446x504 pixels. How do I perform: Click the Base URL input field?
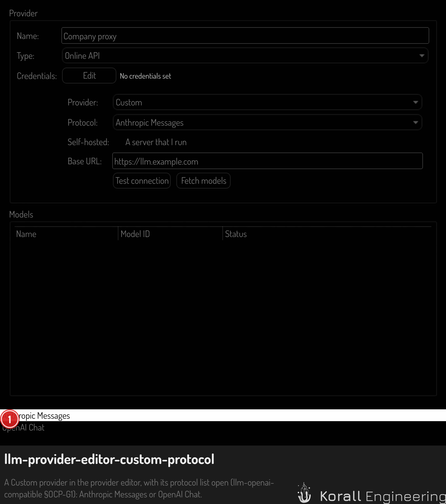coord(267,161)
